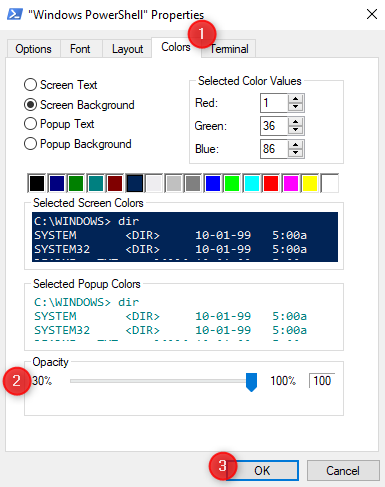Select the Colors tab
Viewport: 385px width, 487px height.
(176, 47)
